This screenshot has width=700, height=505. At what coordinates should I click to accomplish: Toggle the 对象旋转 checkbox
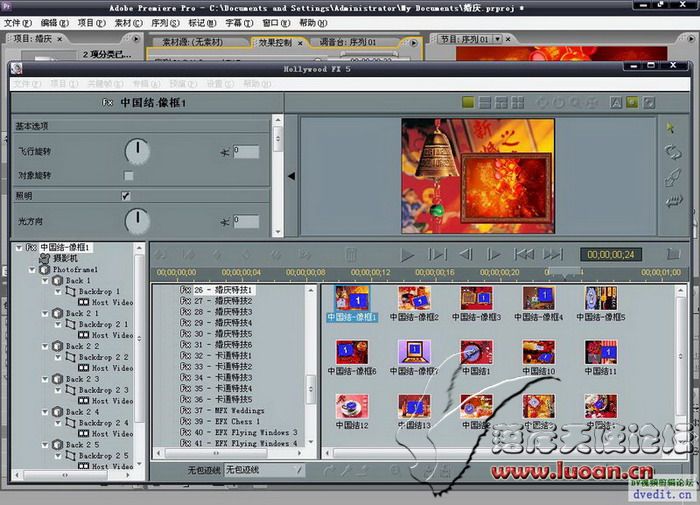pyautogui.click(x=129, y=176)
